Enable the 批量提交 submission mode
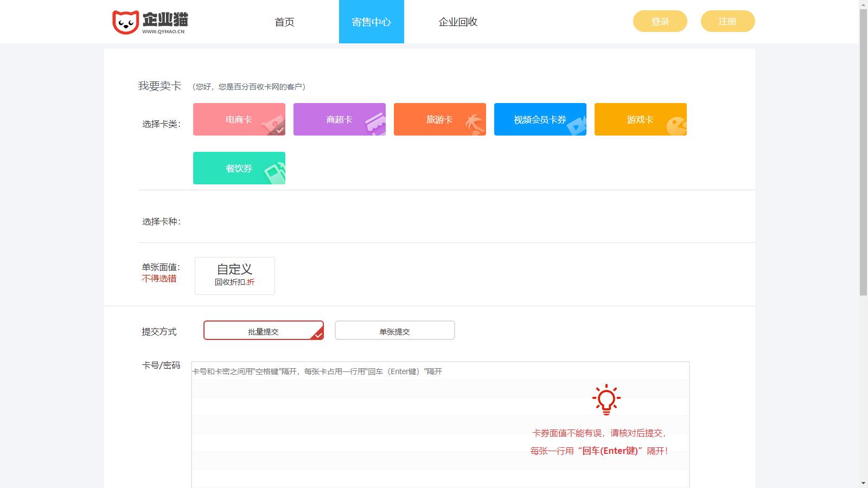868x488 pixels. coord(263,330)
